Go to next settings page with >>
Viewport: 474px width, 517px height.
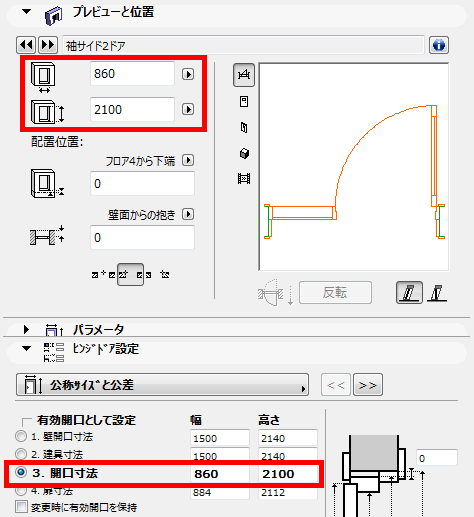[368, 385]
